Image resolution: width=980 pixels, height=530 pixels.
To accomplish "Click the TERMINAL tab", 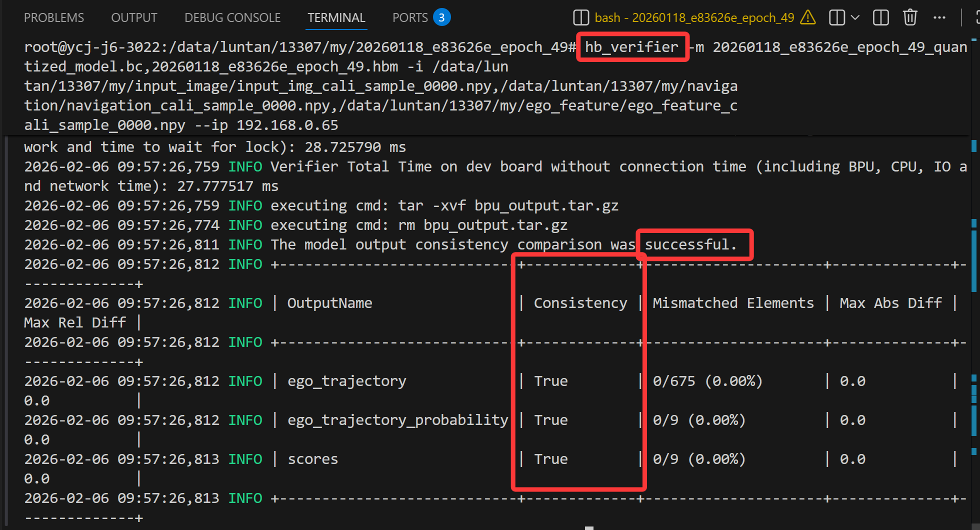I will point(336,18).
